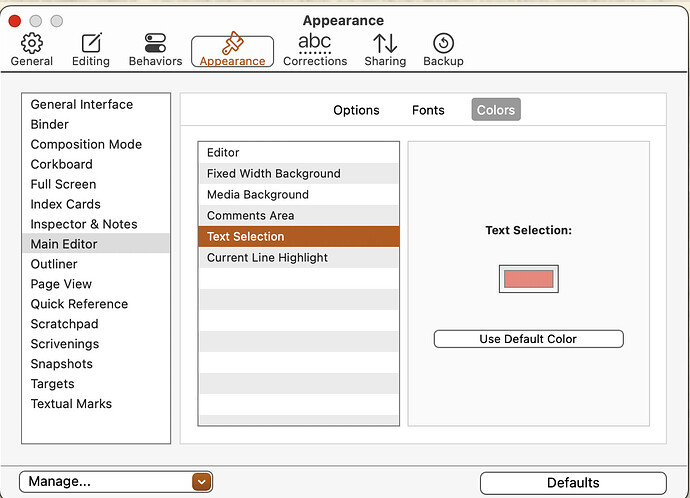Select Page View in the sidebar

tap(95, 284)
